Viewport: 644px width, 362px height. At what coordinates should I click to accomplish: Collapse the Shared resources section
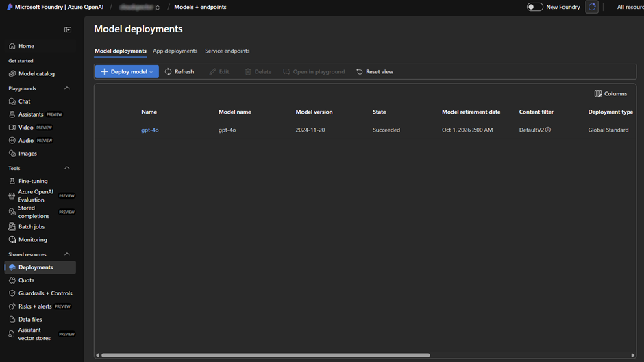click(67, 254)
